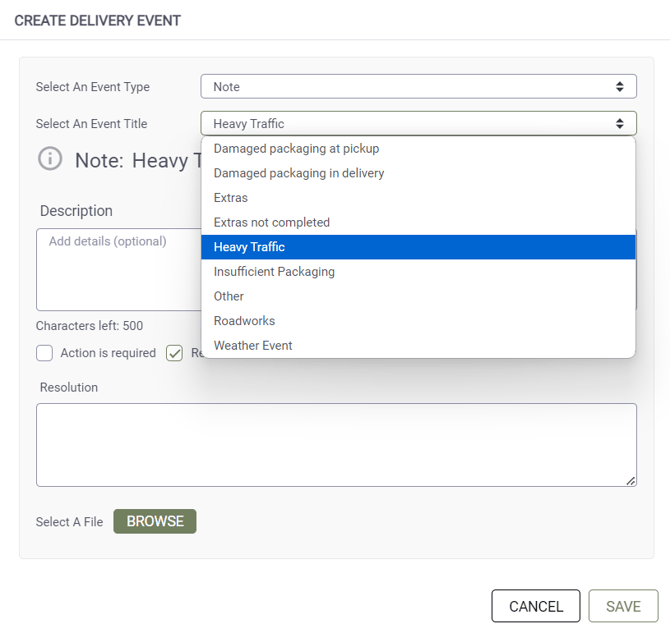The height and width of the screenshot is (633, 670).
Task: Tick the Action is required checkbox
Action: point(44,353)
